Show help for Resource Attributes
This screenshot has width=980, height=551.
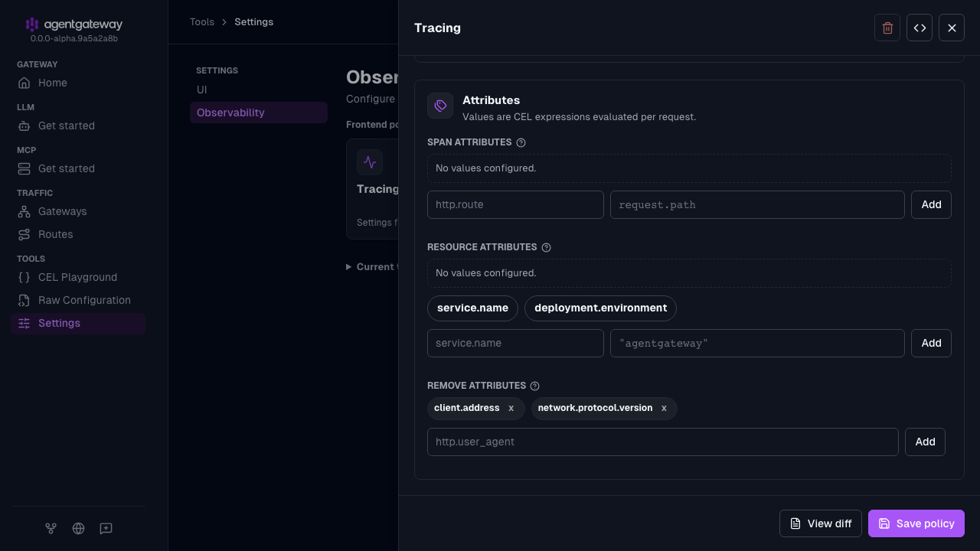coord(546,247)
